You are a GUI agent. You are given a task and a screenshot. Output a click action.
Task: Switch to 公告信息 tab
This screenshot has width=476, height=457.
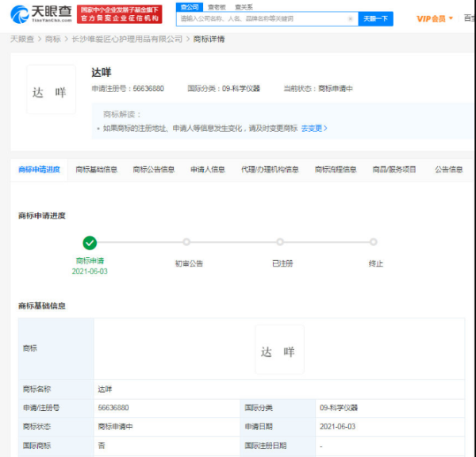coord(449,170)
